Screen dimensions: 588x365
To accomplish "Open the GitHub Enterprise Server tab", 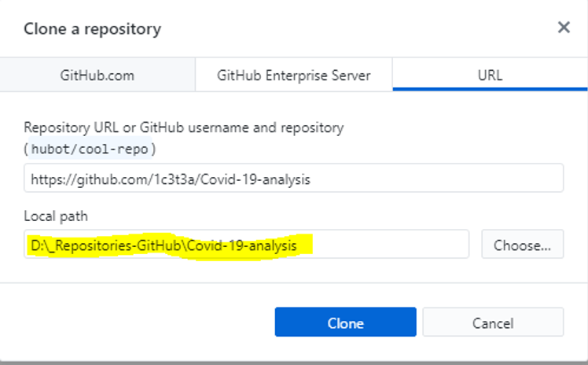I will (293, 76).
